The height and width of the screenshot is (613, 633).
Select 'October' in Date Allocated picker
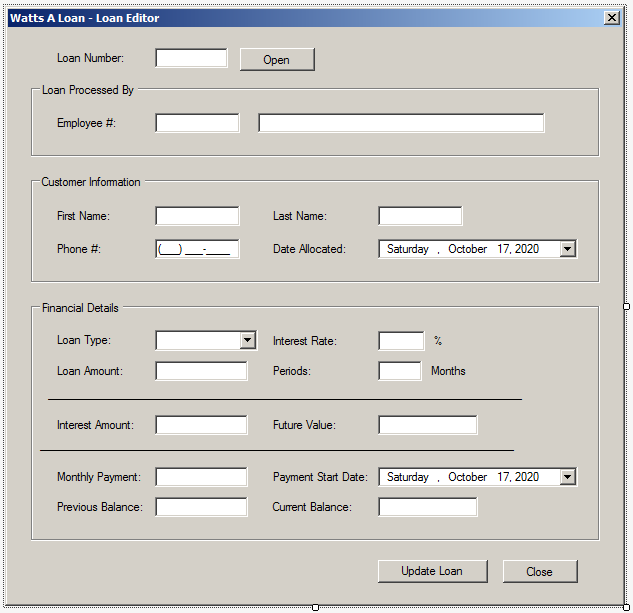coord(467,249)
